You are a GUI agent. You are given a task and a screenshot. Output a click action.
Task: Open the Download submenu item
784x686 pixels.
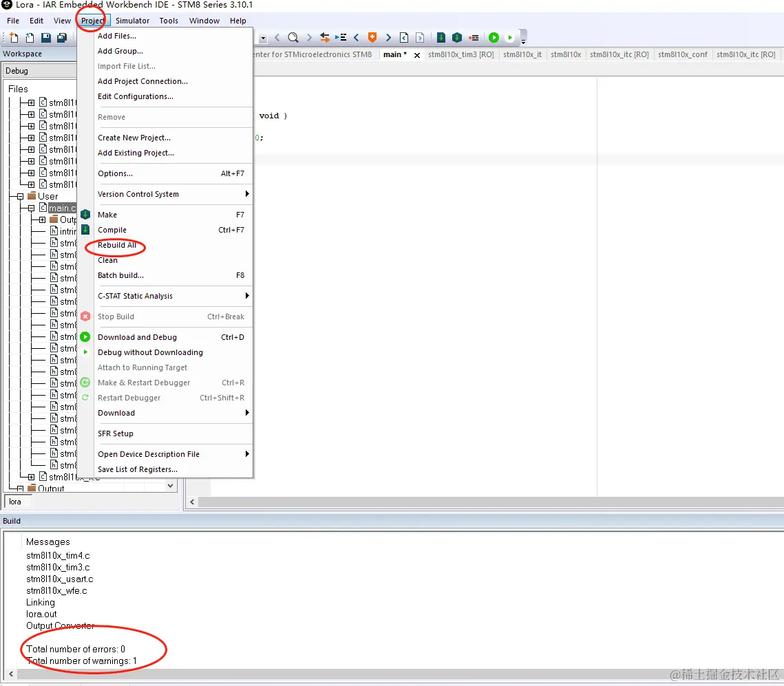[173, 413]
